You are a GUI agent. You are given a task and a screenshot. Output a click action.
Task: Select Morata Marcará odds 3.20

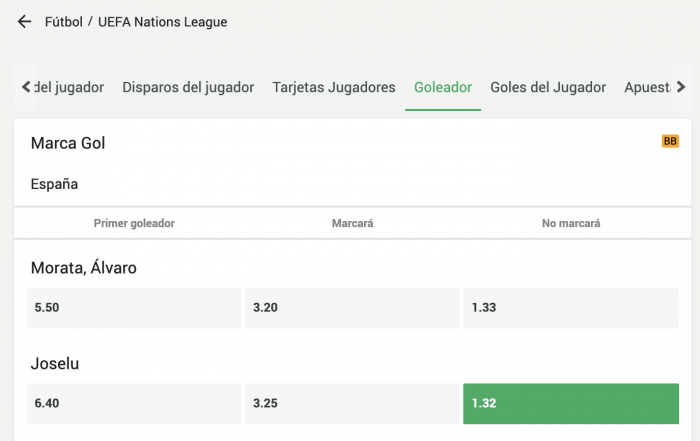[x=352, y=308]
